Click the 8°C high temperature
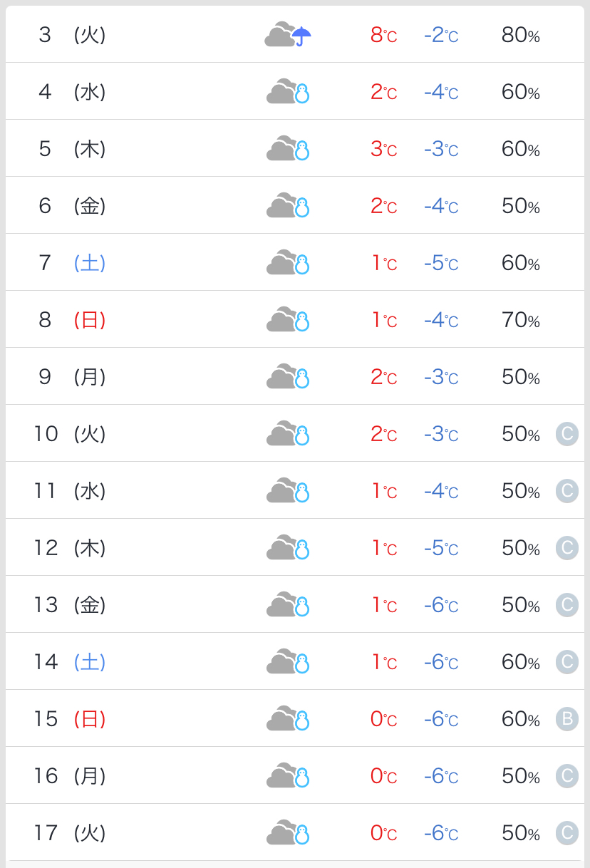 click(x=383, y=35)
